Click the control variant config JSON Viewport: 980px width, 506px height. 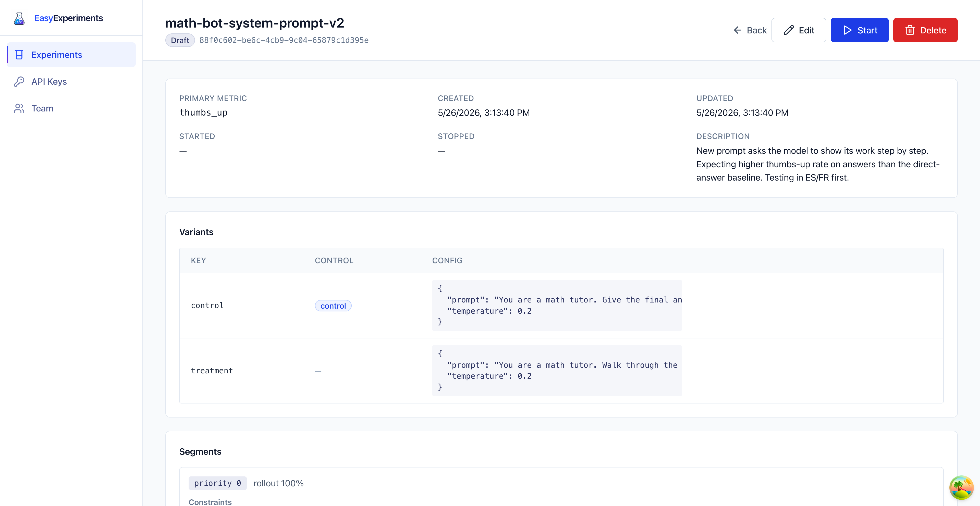pyautogui.click(x=557, y=305)
